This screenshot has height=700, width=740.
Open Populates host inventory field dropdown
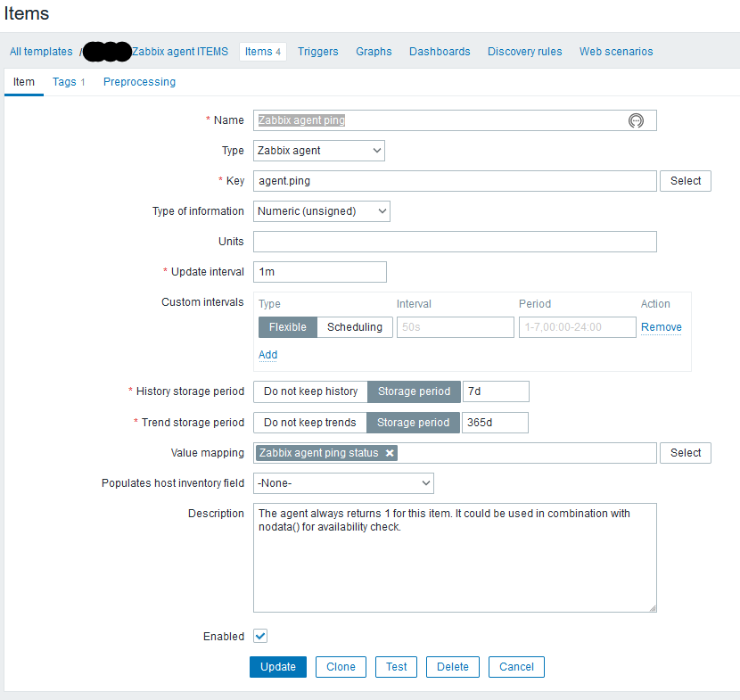[x=343, y=483]
